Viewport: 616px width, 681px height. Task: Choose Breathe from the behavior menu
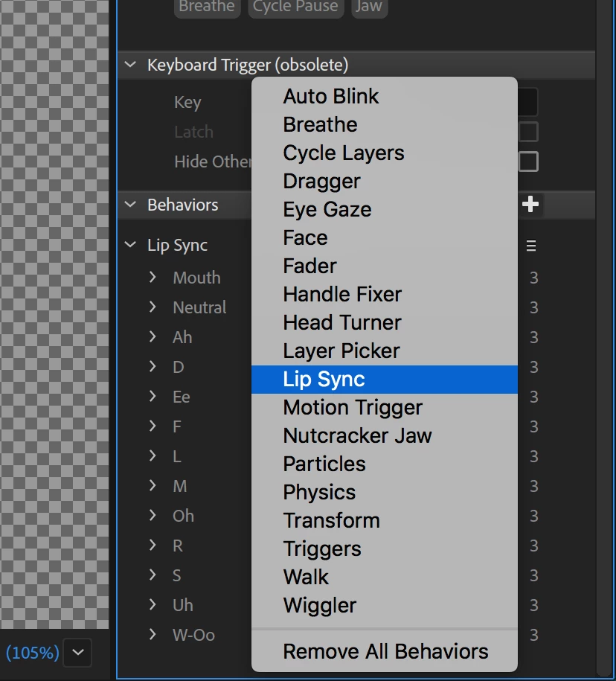pyautogui.click(x=384, y=124)
